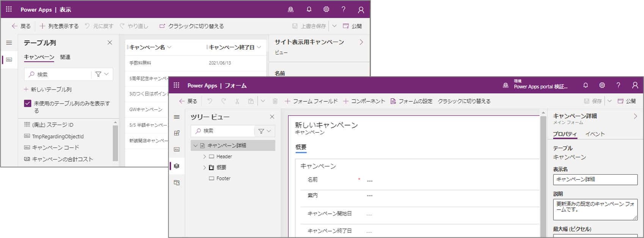Open help in the 表示 window header
Viewport: 644px width, 238px height.
[344, 9]
